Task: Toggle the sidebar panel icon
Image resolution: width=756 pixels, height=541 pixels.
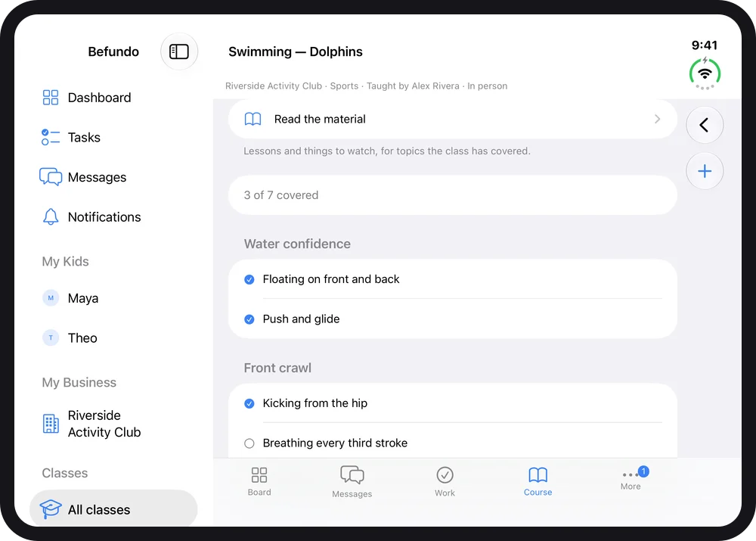Action: [179, 51]
